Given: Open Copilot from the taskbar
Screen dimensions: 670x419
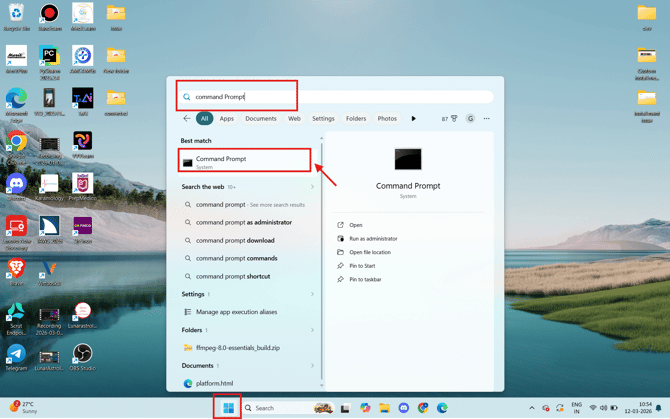Looking at the screenshot, I should click(365, 408).
